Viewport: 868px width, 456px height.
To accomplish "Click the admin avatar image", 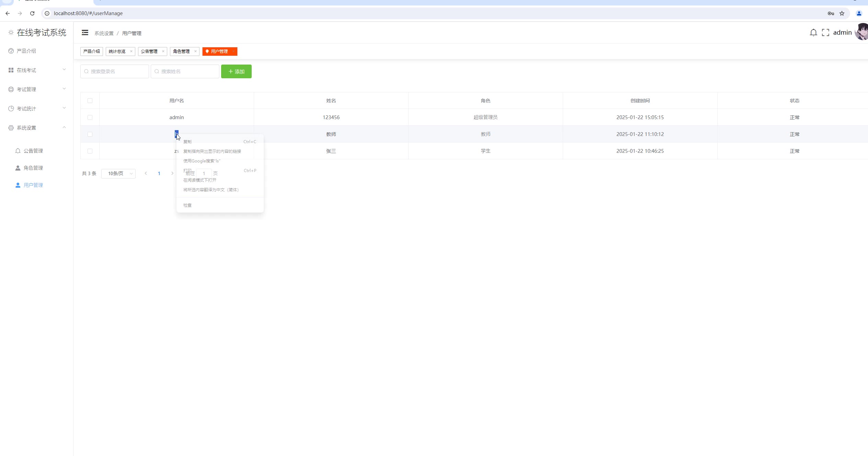I will pyautogui.click(x=862, y=32).
